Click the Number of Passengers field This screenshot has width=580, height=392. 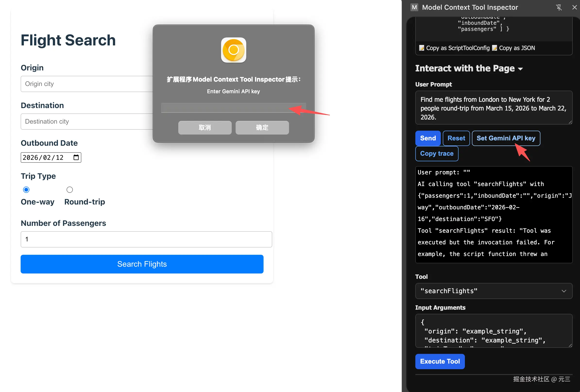point(146,239)
